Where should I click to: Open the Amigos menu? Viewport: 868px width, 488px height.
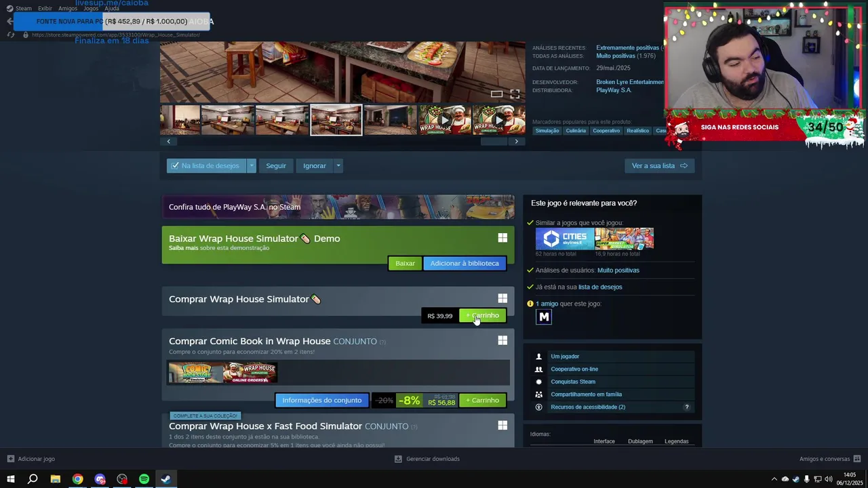point(68,8)
